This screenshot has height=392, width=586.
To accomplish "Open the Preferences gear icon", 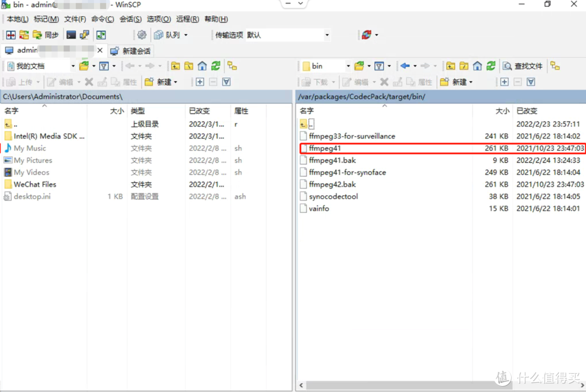I will (x=142, y=35).
